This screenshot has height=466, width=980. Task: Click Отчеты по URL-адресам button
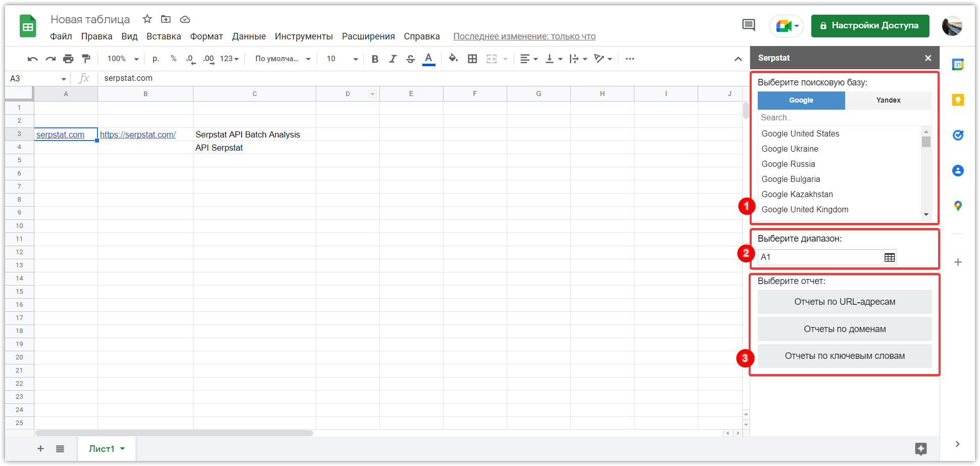point(845,302)
